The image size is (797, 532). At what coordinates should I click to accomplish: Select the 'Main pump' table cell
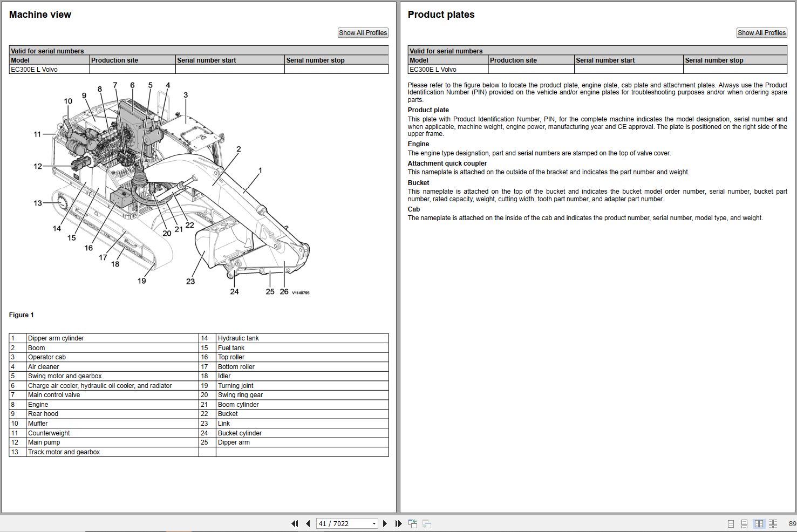click(x=112, y=442)
